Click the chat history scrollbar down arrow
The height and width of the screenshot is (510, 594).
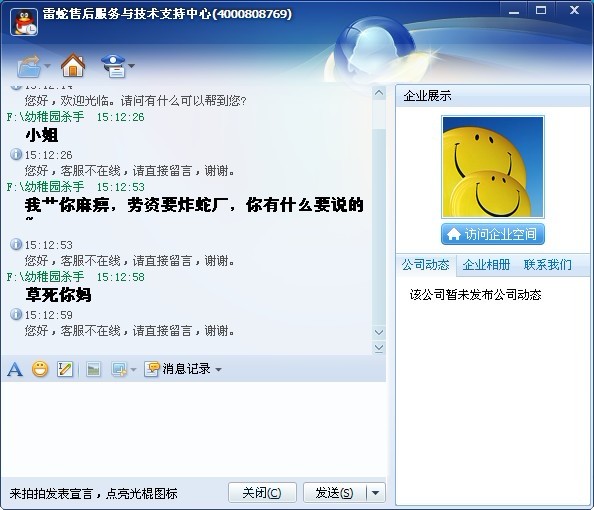click(379, 332)
